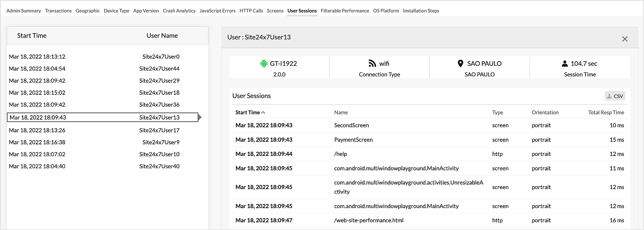Viewport: 644px width, 230px height.
Task: Open session for Site24x7User9
Action: tap(94, 142)
